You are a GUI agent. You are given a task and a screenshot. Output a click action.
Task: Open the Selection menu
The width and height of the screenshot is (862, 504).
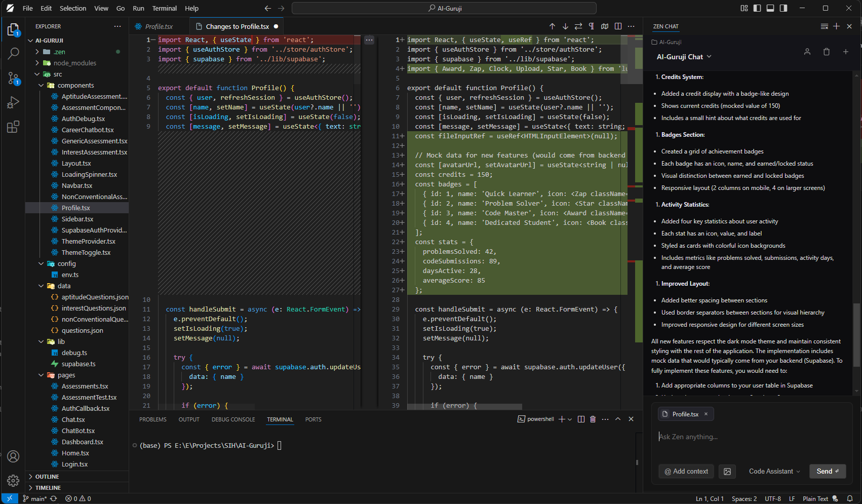73,8
